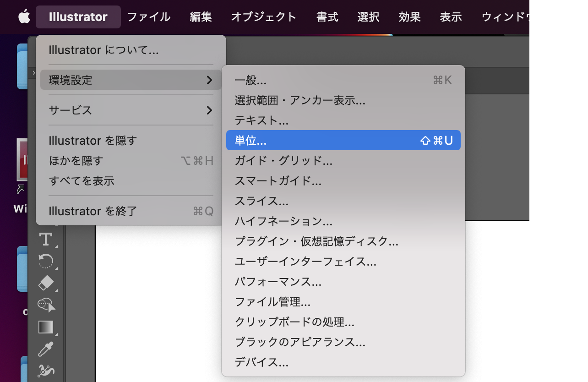Open プラグイン・仮想記憶ディスク... preferences
The image size is (588, 382).
[343, 241]
